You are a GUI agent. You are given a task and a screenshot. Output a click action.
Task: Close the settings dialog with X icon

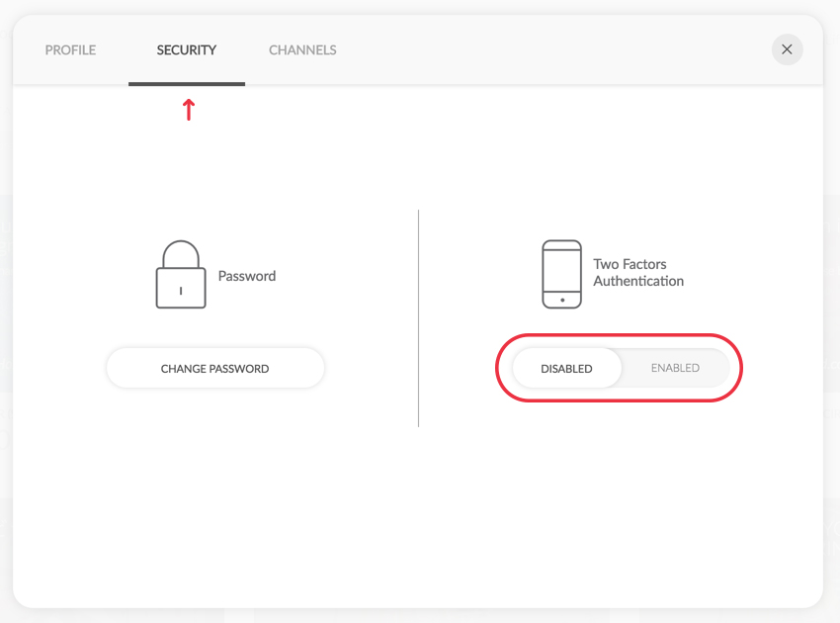pyautogui.click(x=787, y=49)
